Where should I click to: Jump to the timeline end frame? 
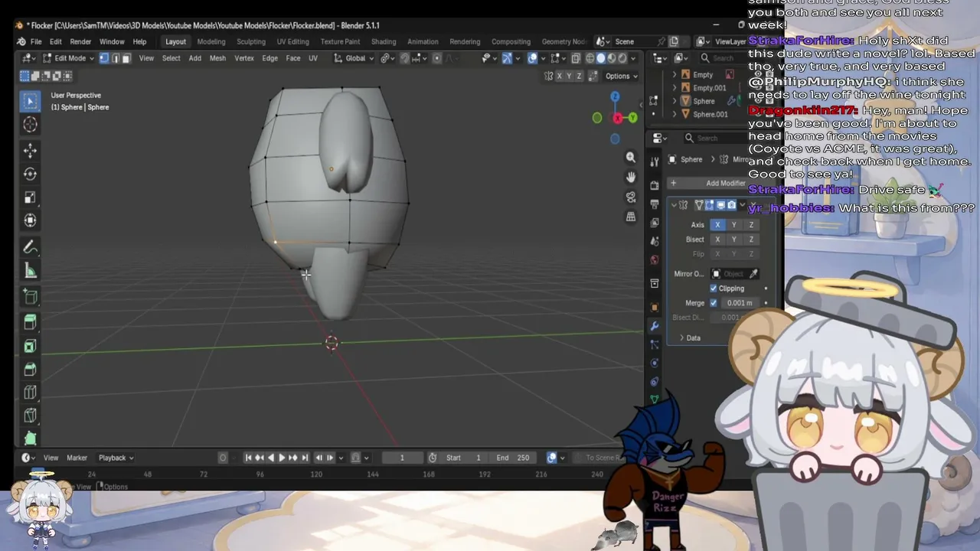pos(305,458)
